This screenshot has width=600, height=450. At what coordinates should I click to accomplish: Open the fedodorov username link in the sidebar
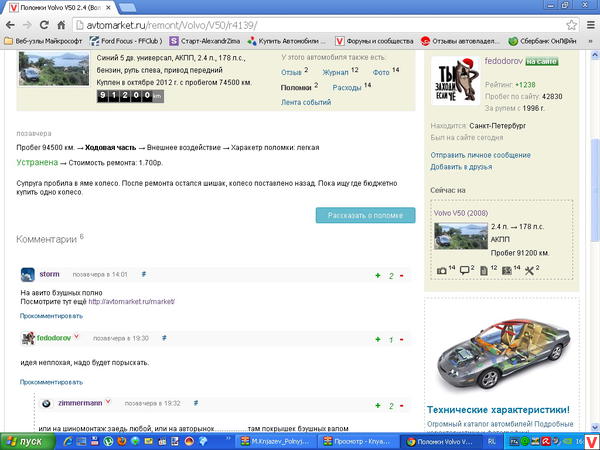pos(503,61)
